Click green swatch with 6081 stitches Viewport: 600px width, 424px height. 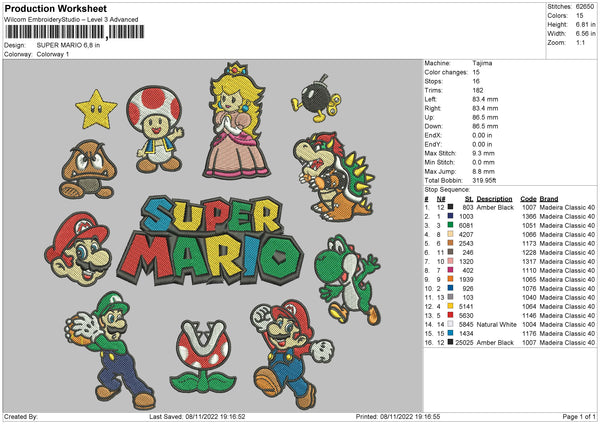coord(450,225)
